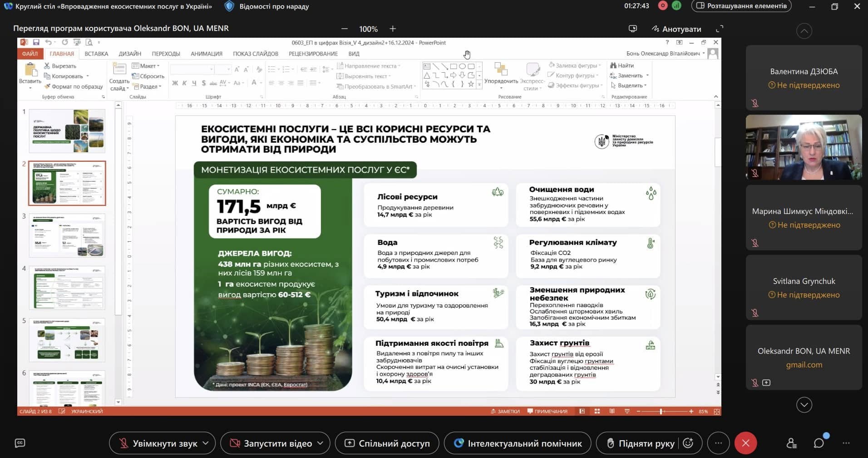Click the green signal bars indicator
Image resolution: width=868 pixels, height=458 pixels.
click(676, 6)
